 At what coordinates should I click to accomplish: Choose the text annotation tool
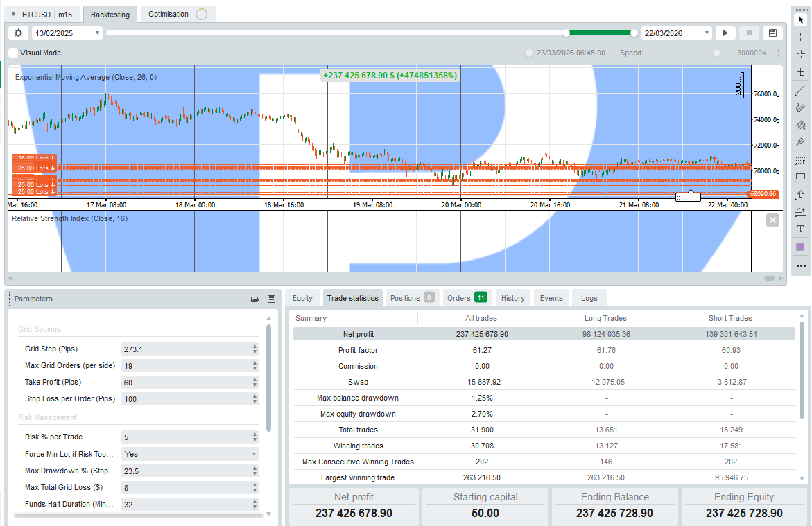800,229
